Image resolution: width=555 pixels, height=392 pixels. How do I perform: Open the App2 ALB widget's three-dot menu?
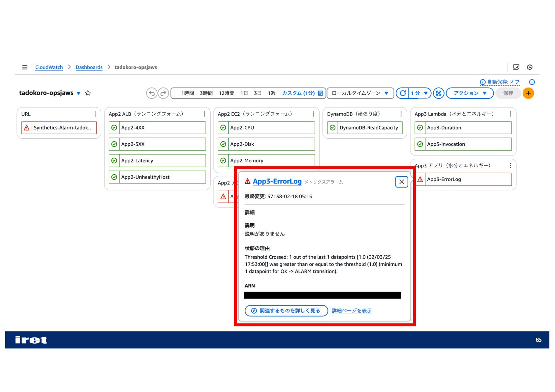204,114
